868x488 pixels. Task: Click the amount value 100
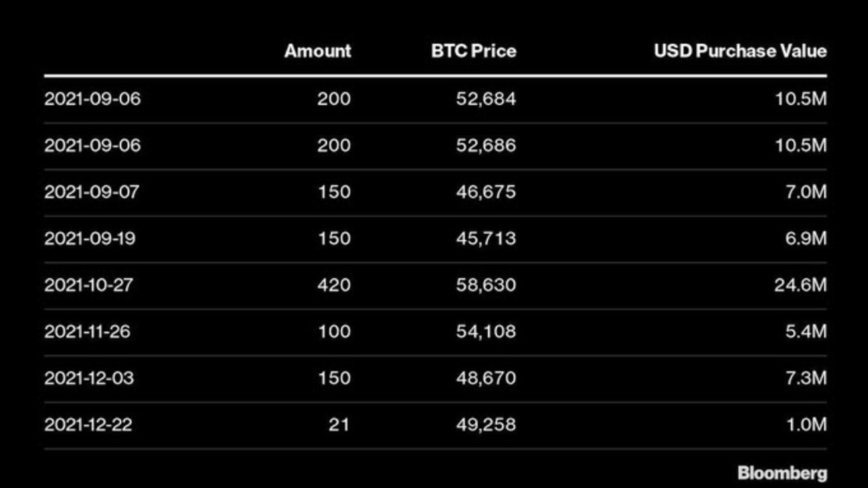coord(335,332)
